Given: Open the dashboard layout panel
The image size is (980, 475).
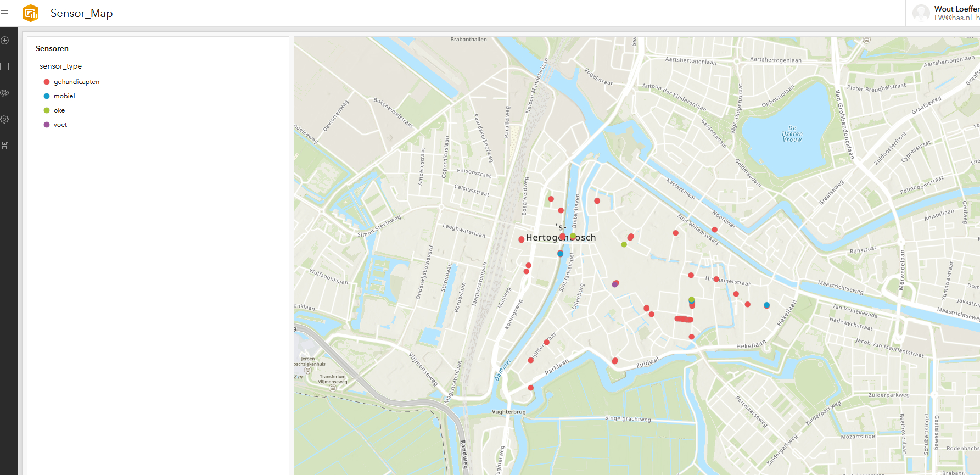Looking at the screenshot, I should pyautogui.click(x=5, y=66).
